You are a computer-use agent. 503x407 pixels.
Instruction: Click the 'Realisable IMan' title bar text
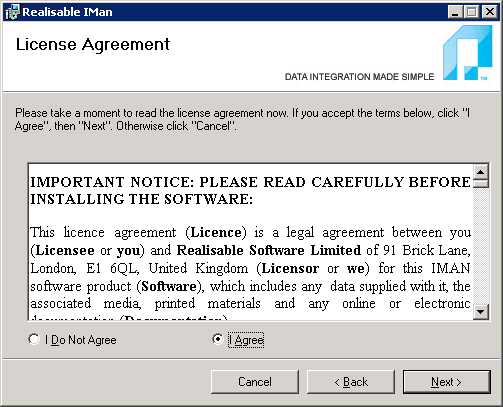[x=67, y=12]
